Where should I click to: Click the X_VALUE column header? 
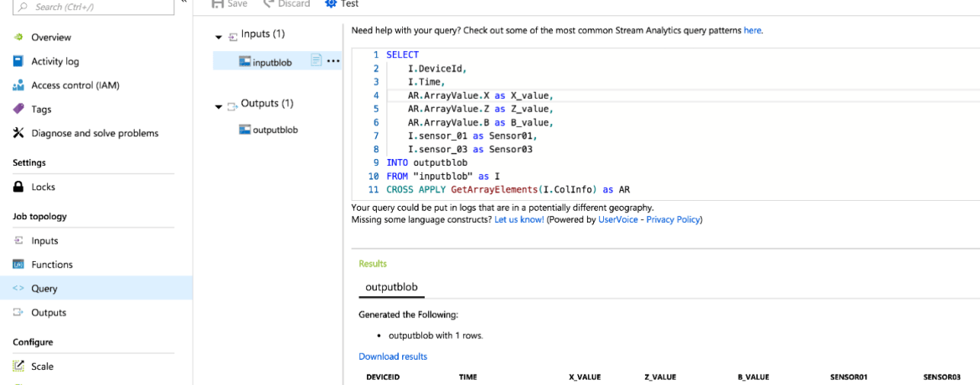point(585,377)
